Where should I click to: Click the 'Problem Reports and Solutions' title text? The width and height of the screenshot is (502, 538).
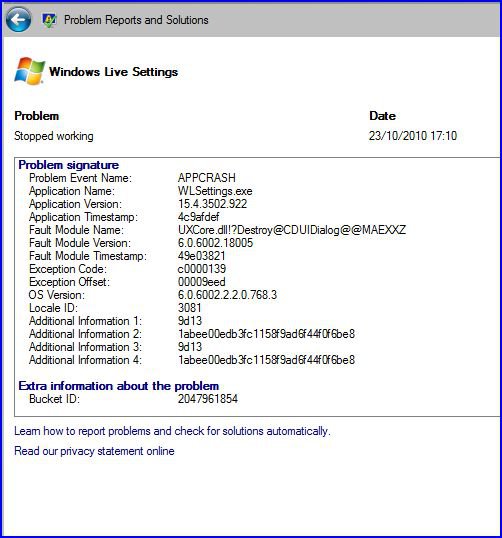(136, 20)
